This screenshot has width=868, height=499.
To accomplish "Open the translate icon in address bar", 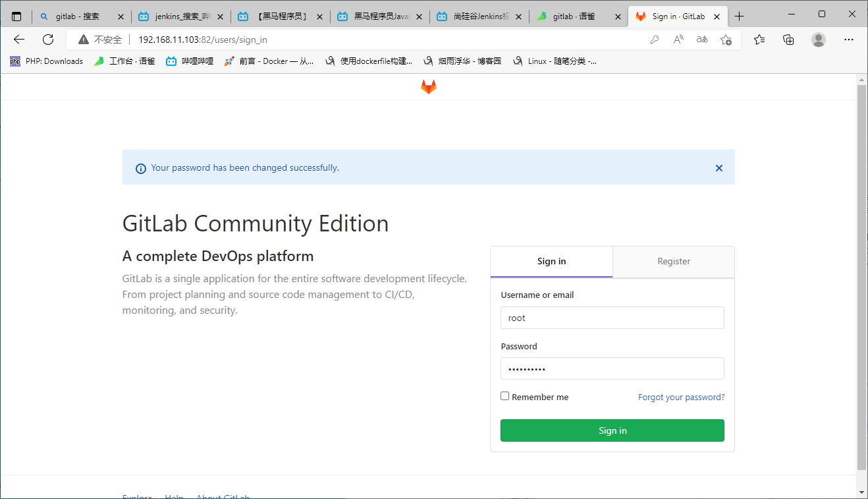I will [702, 40].
